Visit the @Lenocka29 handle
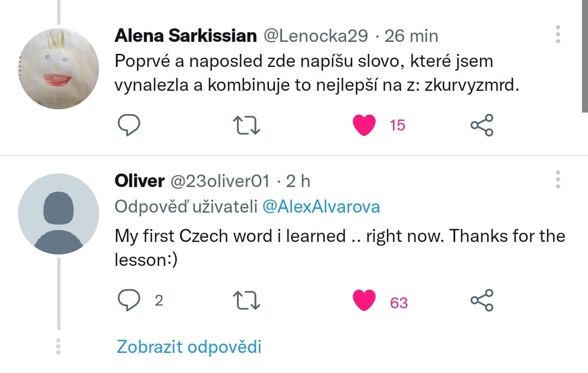 coord(316,36)
